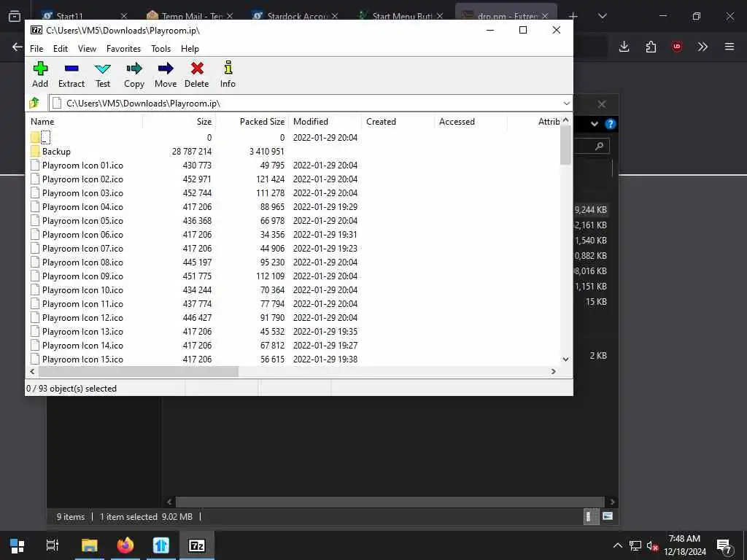Switch to Temp Mail browser tab
Viewport: 747px width, 560px height.
190,16
